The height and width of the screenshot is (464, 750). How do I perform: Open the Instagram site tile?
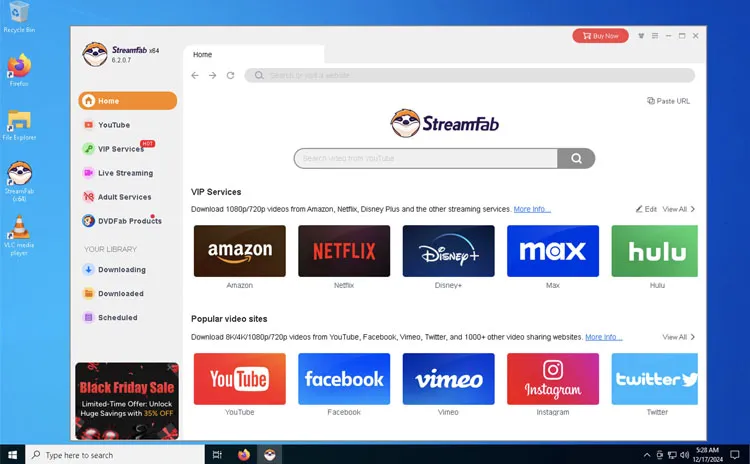[x=553, y=379]
